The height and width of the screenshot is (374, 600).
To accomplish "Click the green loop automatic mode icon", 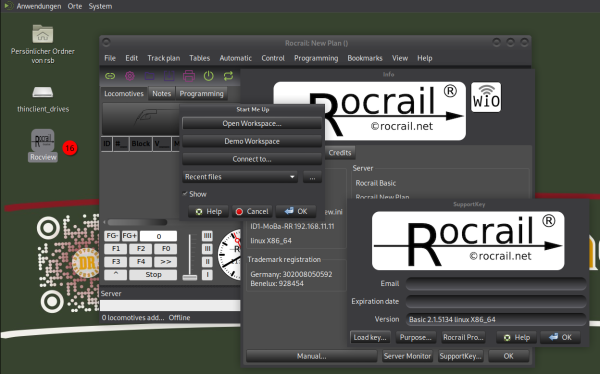I will click(x=228, y=76).
